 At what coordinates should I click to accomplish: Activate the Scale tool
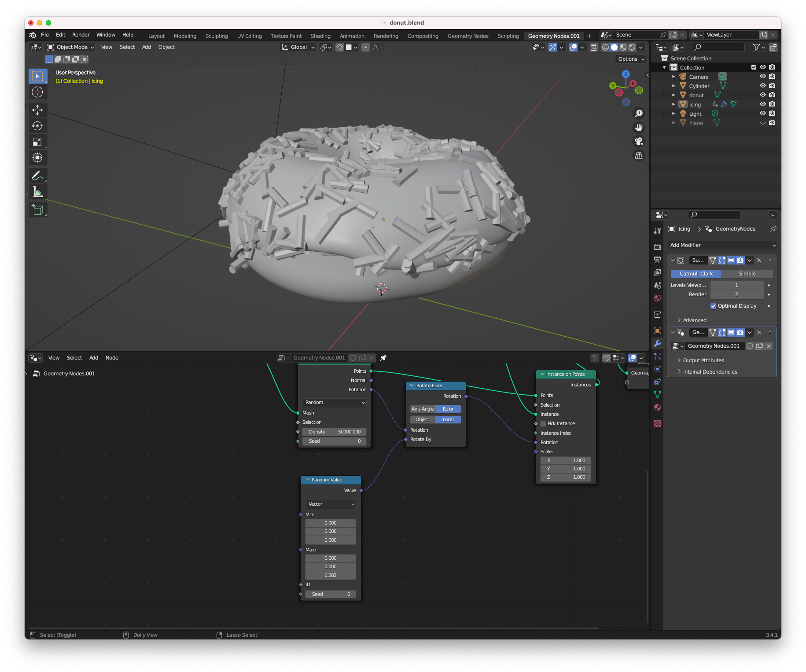(x=37, y=142)
